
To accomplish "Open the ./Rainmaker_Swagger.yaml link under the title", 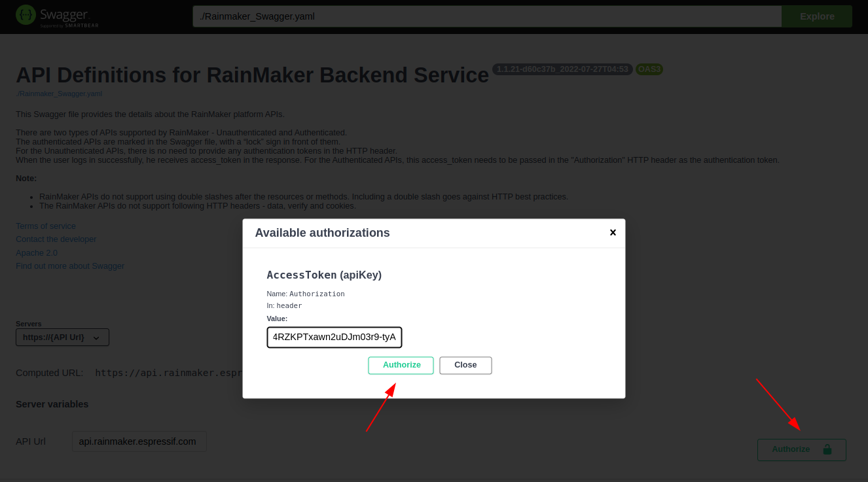I will (x=59, y=94).
